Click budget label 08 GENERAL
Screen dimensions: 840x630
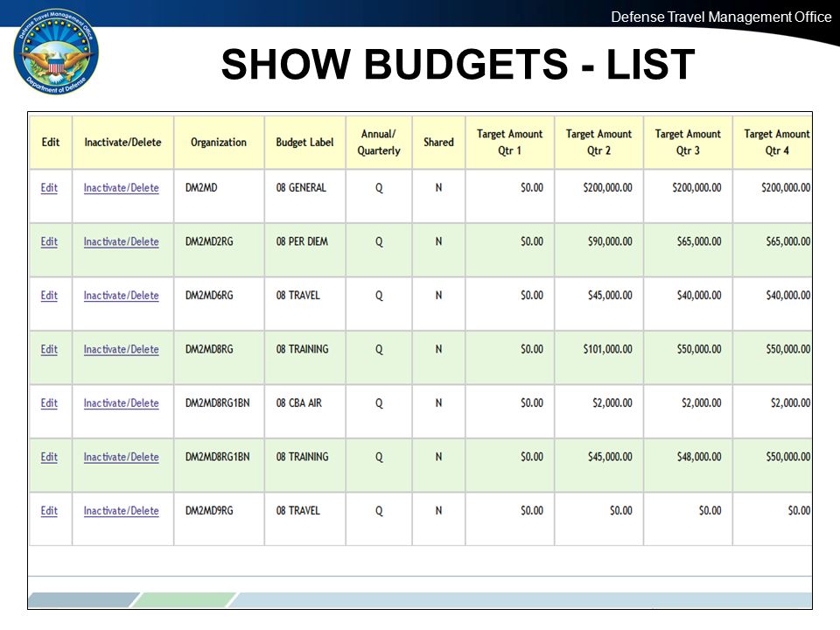point(301,188)
